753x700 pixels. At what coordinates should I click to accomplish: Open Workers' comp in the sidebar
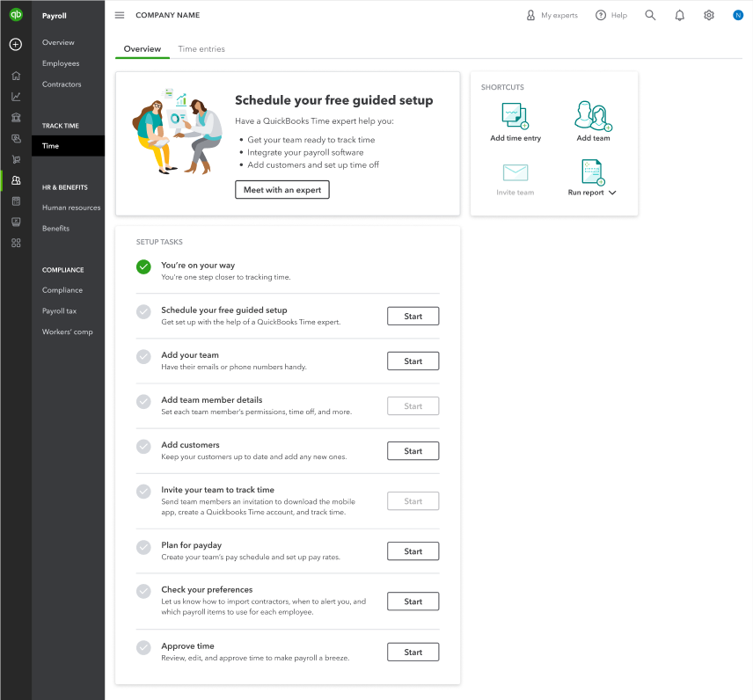67,332
